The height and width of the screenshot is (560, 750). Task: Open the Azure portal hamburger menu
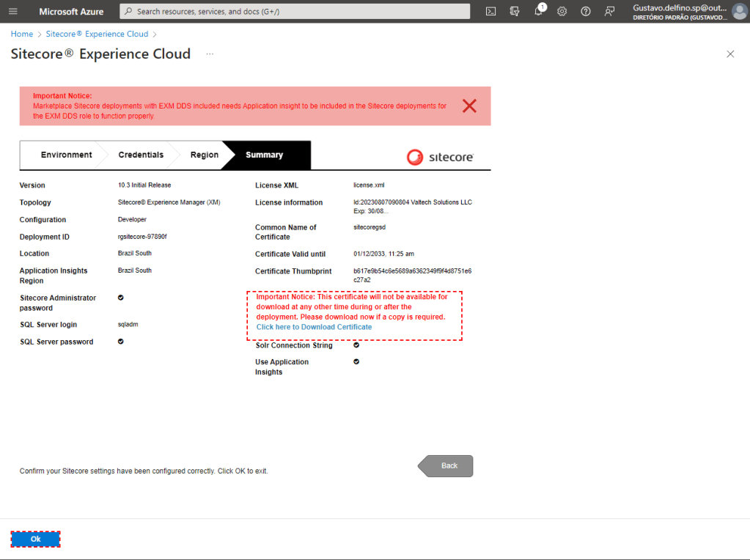(12, 12)
